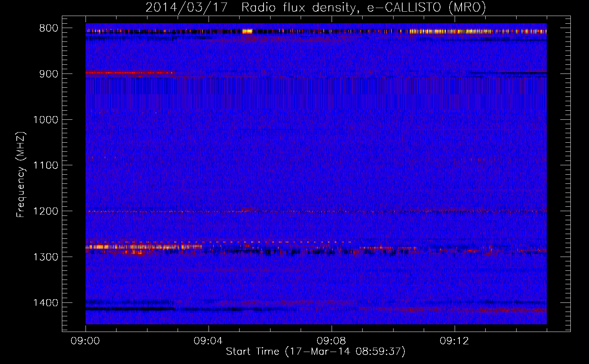Screen dimensions: 589x364
Task: Click the '1100' frequency axis label
Action: [x=46, y=166]
